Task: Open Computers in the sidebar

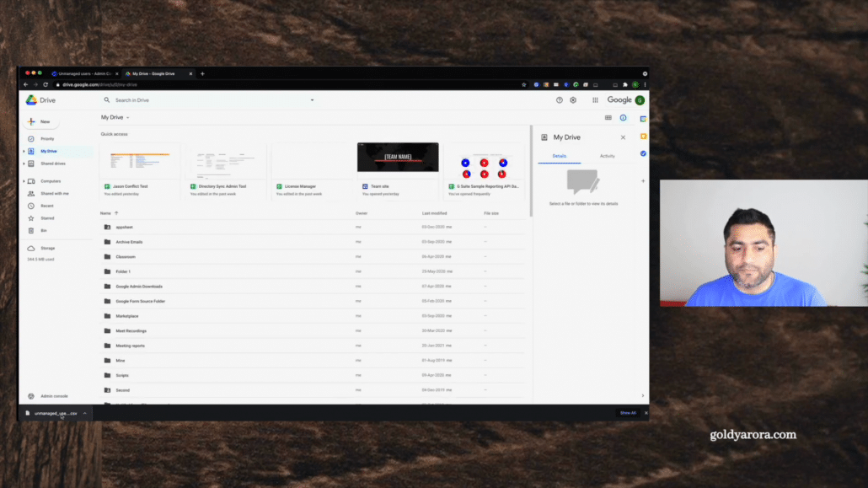Action: tap(51, 181)
